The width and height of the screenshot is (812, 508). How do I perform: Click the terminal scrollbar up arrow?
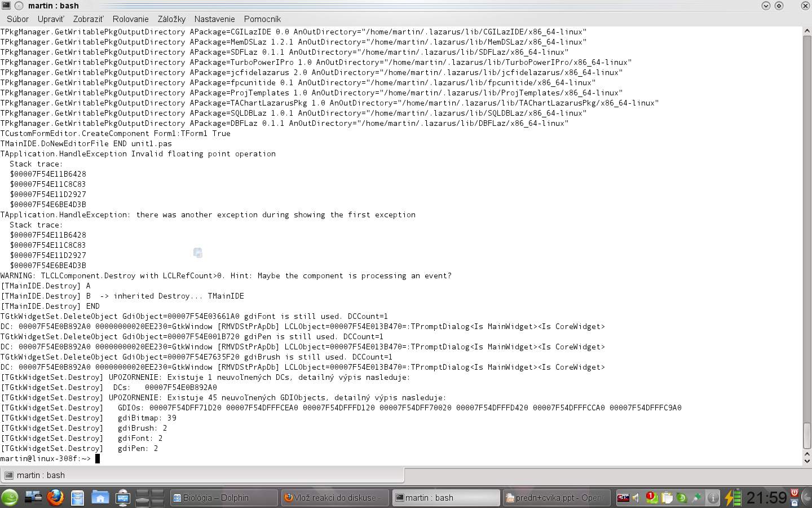[807, 32]
